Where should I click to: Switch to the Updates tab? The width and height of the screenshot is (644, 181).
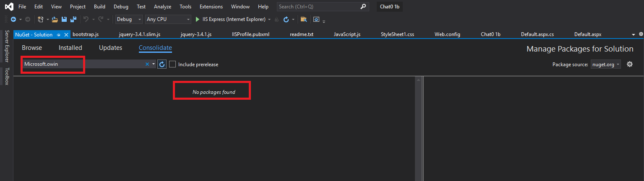click(111, 48)
